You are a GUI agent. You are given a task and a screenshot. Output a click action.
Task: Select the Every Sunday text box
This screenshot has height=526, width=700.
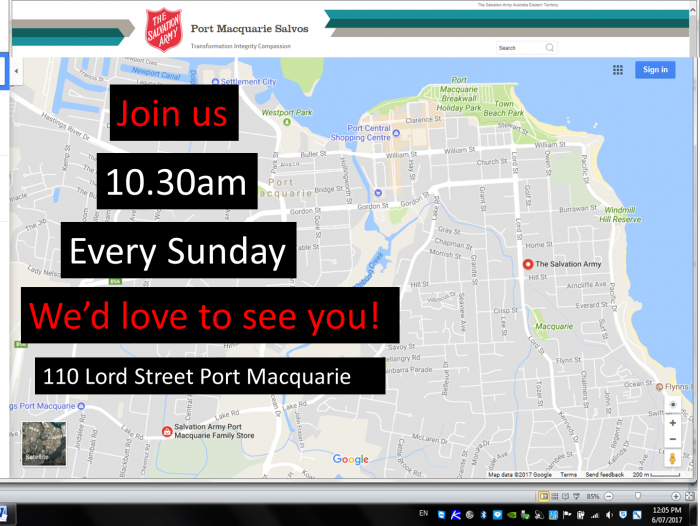[179, 250]
